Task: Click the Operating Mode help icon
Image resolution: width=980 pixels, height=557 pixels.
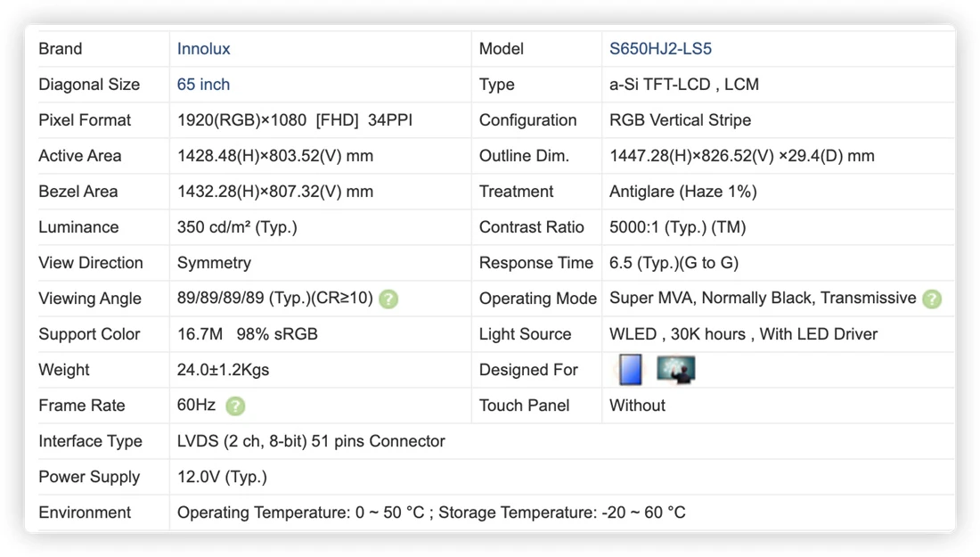Action: pos(932,299)
